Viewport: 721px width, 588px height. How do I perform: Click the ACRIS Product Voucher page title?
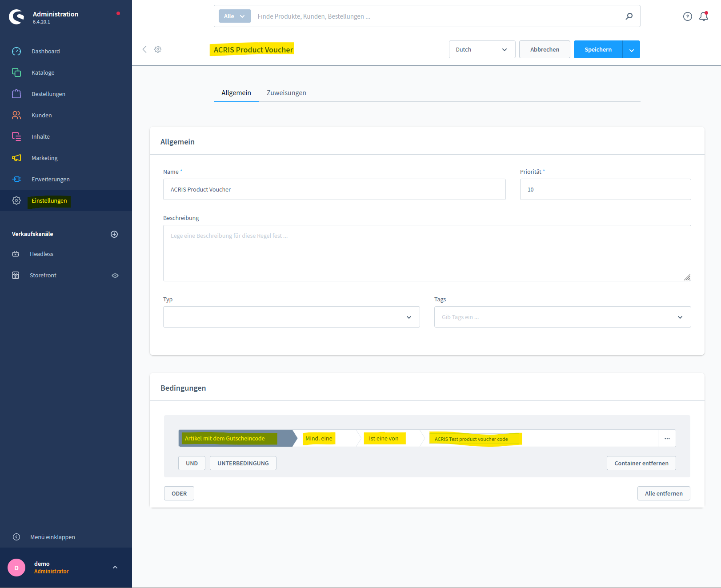pyautogui.click(x=253, y=50)
